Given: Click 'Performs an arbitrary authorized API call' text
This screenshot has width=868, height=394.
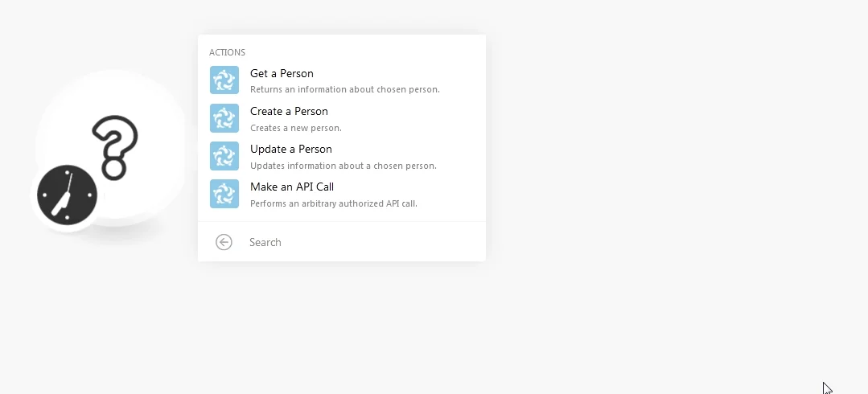Looking at the screenshot, I should coord(334,203).
